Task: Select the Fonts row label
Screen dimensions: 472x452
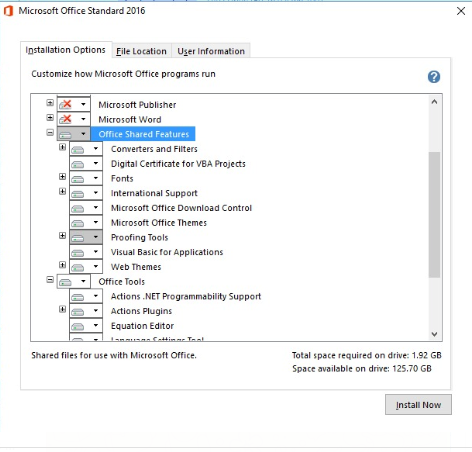Action: coord(122,178)
